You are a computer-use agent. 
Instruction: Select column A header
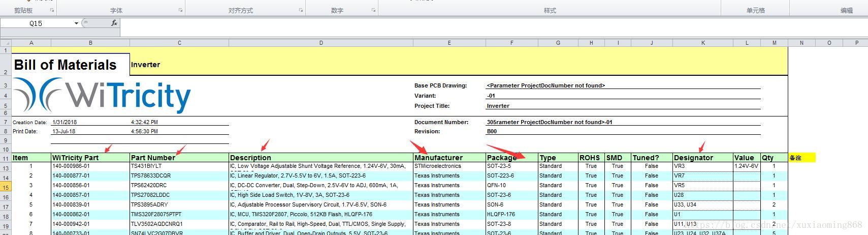click(x=31, y=43)
